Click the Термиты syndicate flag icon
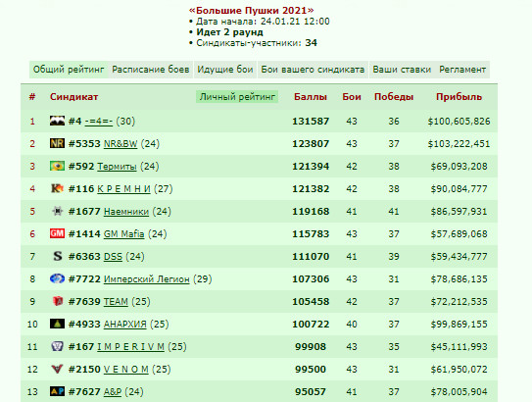This screenshot has width=532, height=402. pyautogui.click(x=57, y=166)
